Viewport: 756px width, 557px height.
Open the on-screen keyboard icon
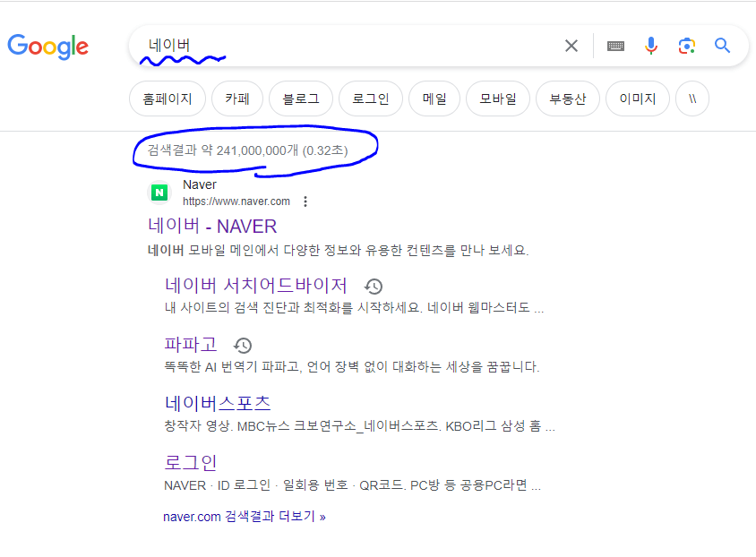click(615, 46)
